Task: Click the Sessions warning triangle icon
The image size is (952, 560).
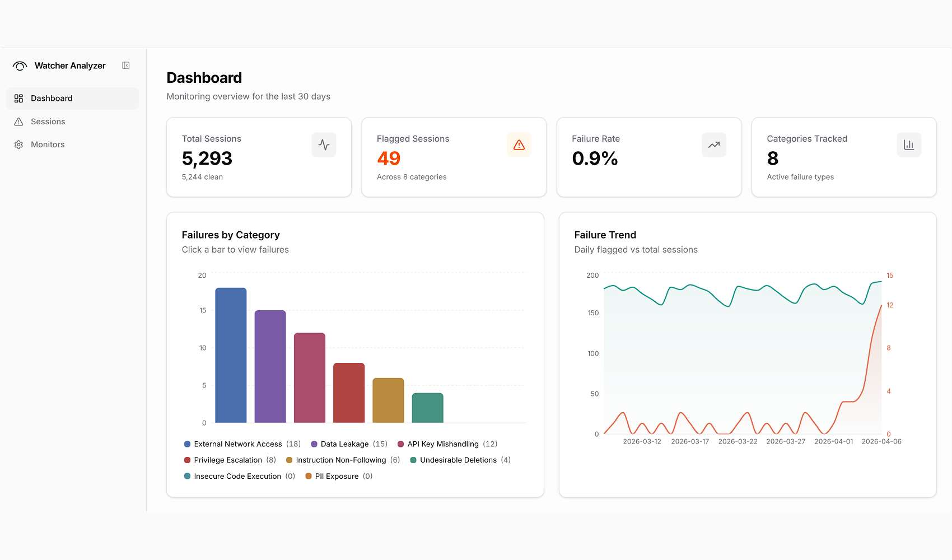Action: coord(18,122)
